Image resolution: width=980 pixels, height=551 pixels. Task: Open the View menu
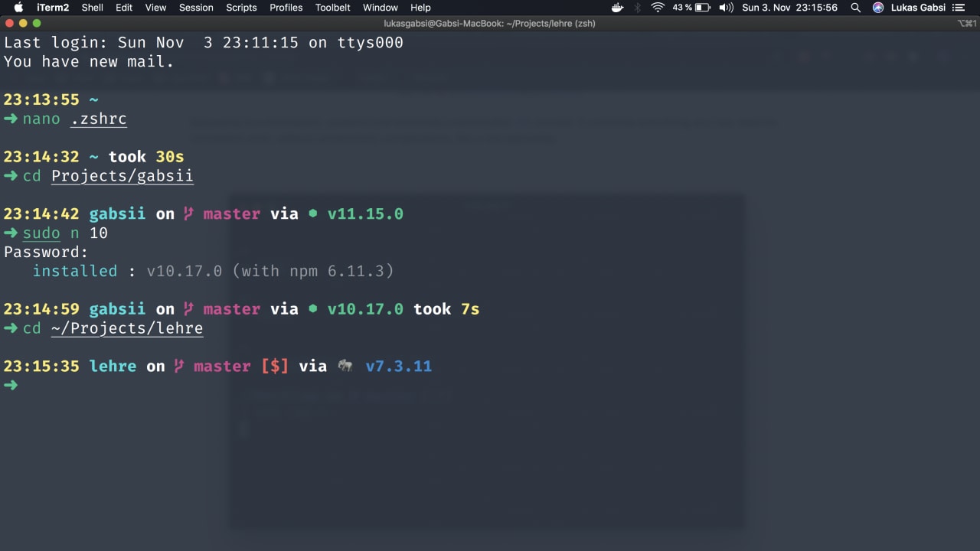click(x=155, y=8)
